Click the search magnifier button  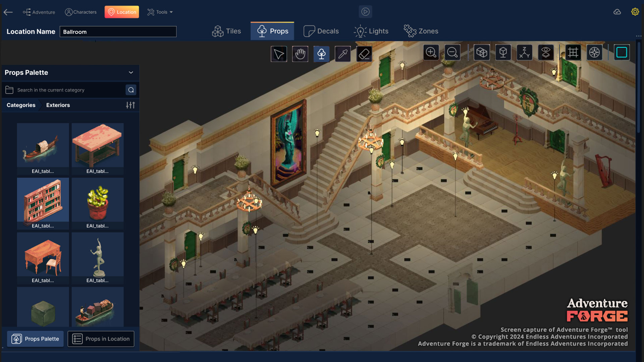pos(131,90)
